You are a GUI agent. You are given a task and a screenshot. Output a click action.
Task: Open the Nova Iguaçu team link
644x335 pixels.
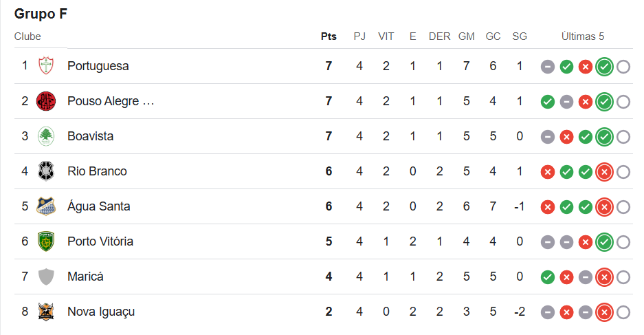[101, 312]
